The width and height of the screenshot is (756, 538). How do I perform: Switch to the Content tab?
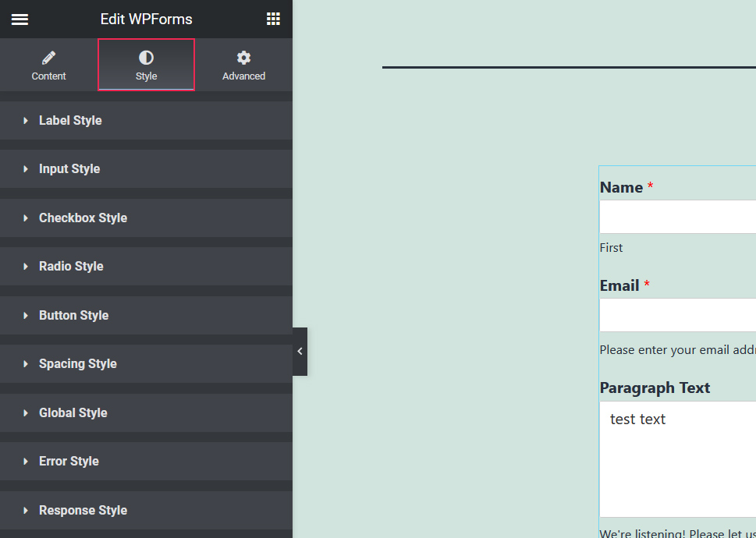[48, 65]
